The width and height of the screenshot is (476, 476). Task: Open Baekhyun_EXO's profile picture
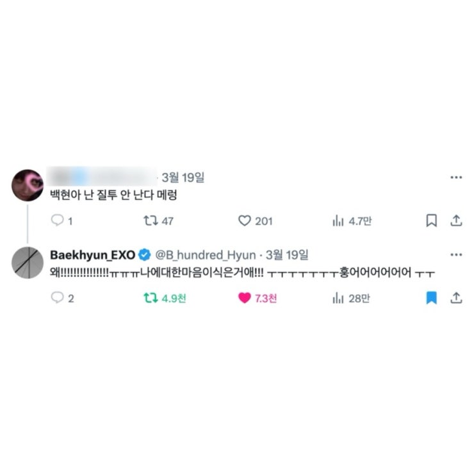[28, 263]
